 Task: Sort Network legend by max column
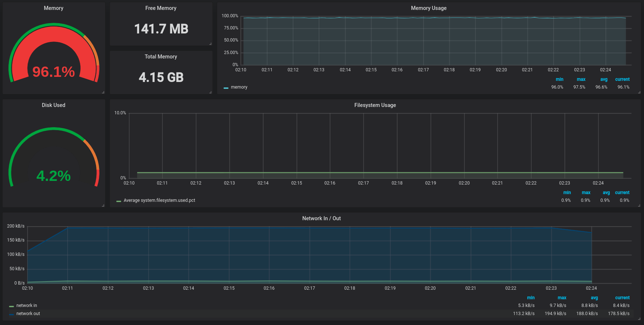click(x=562, y=298)
